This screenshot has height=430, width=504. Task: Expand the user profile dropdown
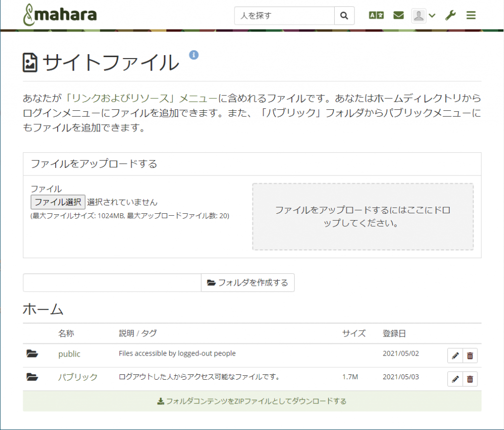(424, 16)
